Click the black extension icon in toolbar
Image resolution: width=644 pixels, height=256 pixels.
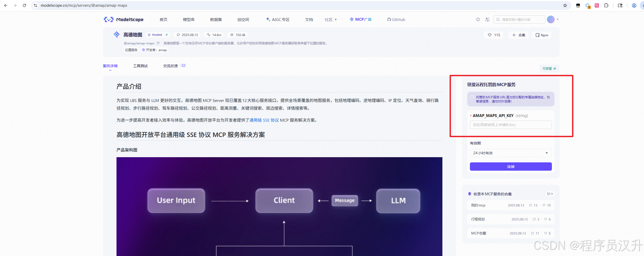[578, 5]
